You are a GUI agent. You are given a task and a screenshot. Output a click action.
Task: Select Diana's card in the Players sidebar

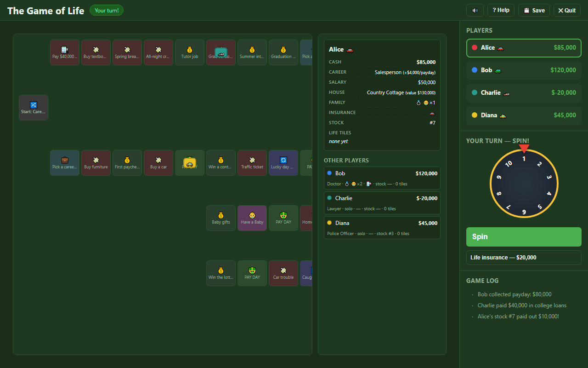pos(524,115)
